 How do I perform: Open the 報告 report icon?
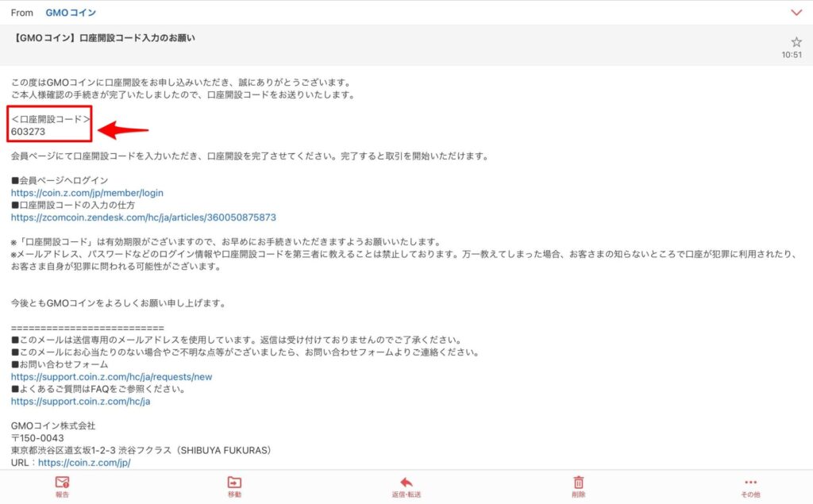tap(62, 487)
